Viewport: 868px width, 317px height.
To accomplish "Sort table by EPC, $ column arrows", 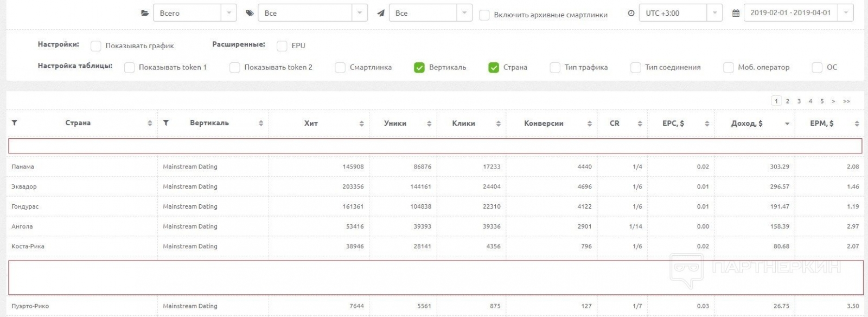I will pyautogui.click(x=707, y=124).
